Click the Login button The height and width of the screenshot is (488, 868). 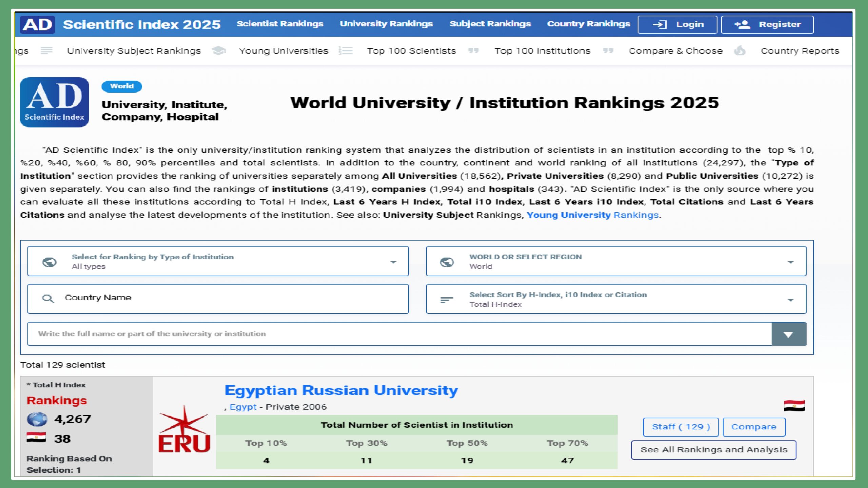677,24
